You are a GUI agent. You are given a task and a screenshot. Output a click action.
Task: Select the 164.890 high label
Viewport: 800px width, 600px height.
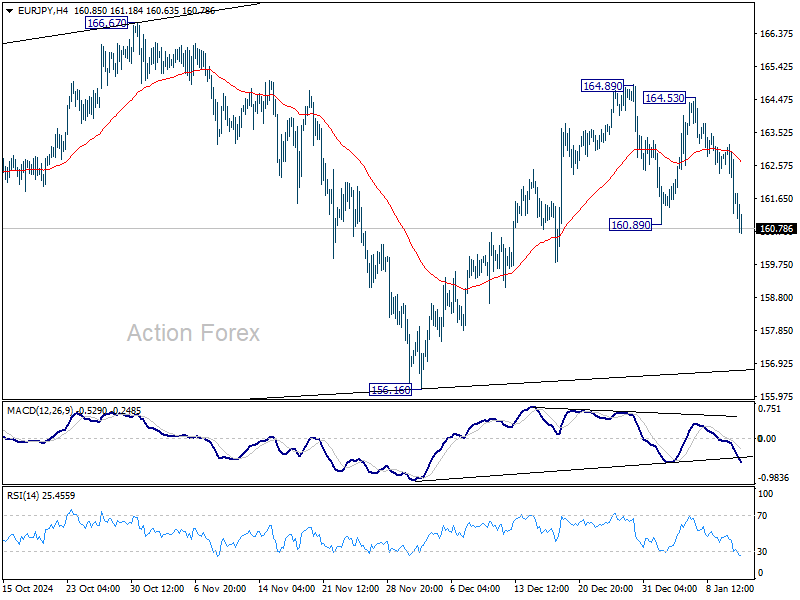[603, 86]
